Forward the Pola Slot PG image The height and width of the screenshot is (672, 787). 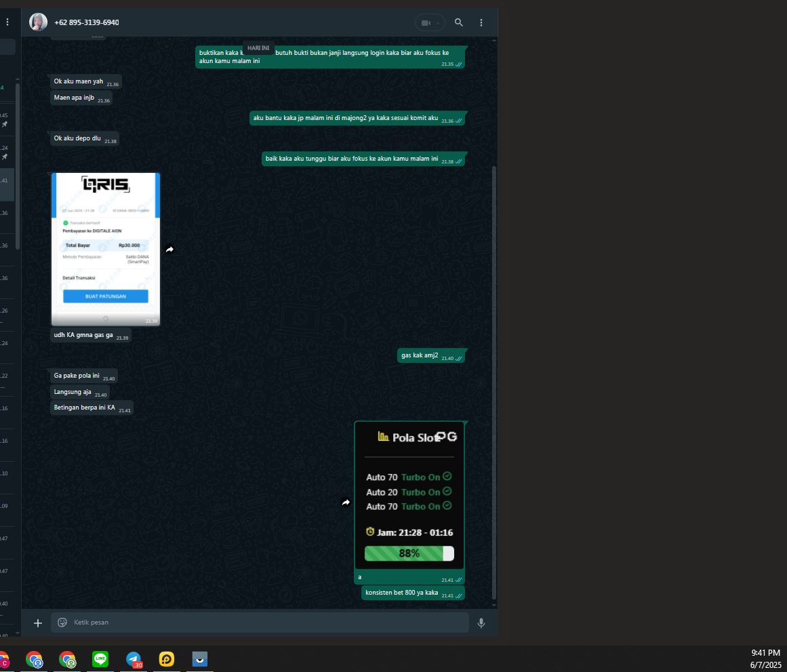tap(346, 502)
